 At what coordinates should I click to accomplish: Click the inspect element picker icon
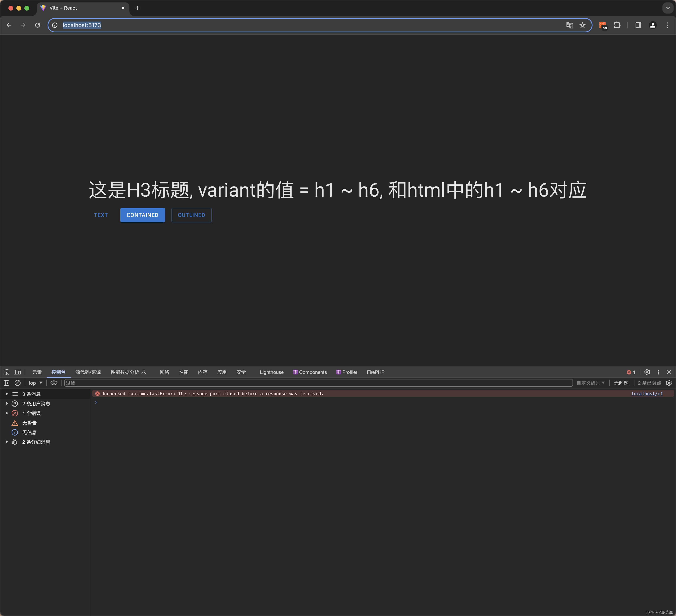6,372
